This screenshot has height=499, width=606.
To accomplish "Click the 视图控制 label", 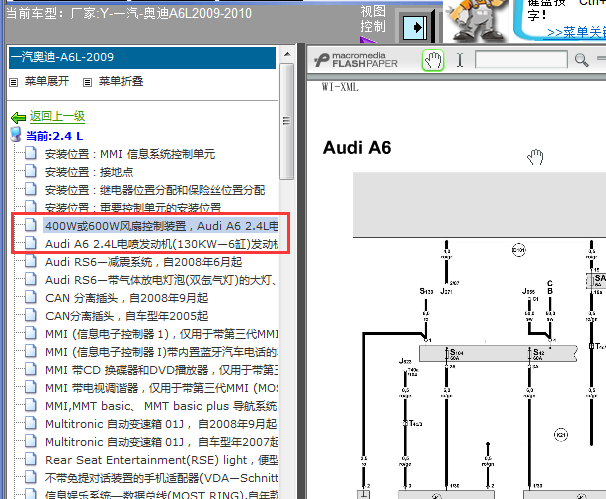I will click(373, 19).
